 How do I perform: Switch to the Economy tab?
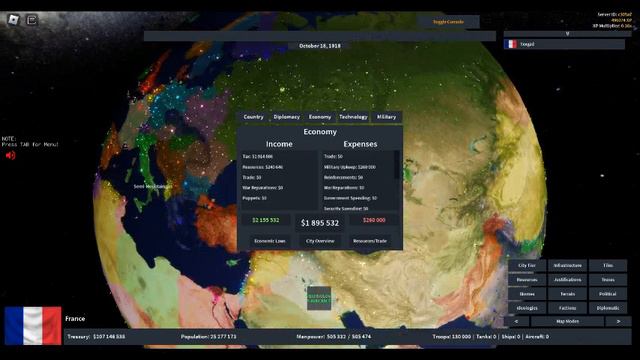click(320, 117)
